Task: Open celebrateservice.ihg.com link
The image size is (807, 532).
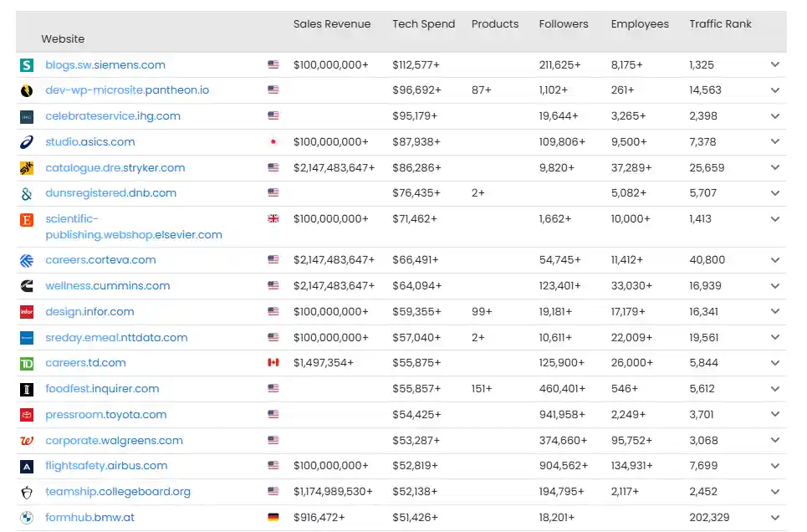Action: point(113,116)
